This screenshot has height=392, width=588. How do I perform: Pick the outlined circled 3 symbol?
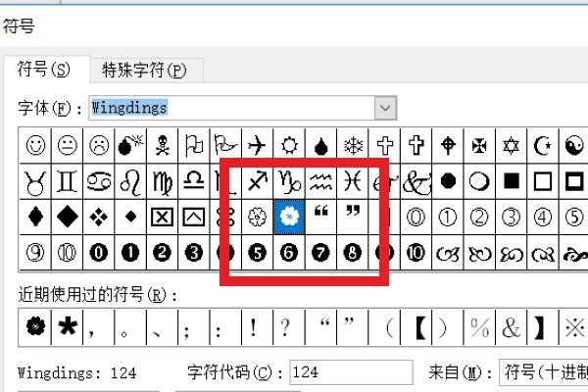[x=511, y=217]
